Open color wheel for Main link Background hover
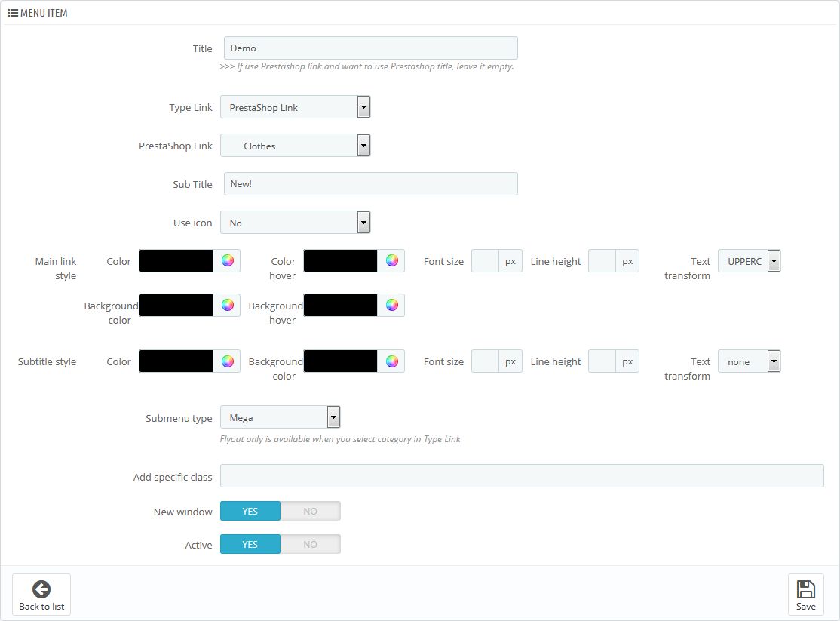The height and width of the screenshot is (621, 840). point(391,306)
